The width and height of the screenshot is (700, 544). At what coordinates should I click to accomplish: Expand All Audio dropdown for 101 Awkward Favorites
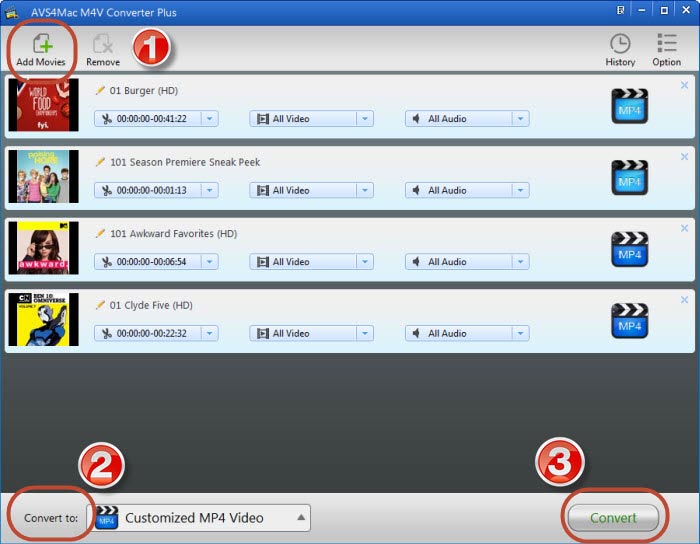point(467,262)
